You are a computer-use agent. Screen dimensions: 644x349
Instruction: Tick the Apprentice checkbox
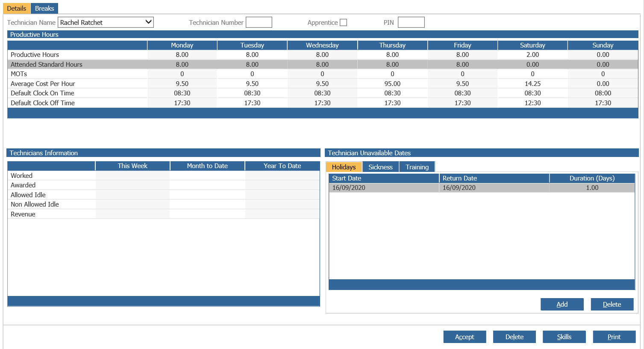tap(343, 23)
